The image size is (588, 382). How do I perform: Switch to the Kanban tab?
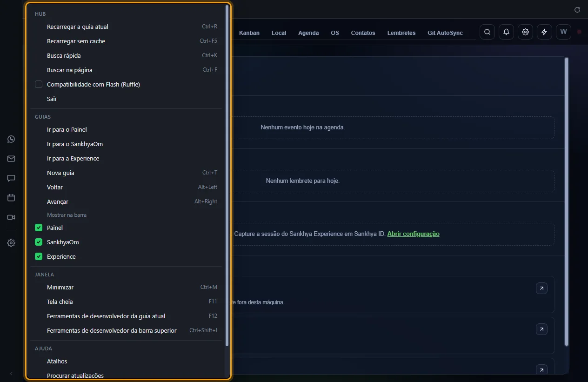click(x=249, y=33)
